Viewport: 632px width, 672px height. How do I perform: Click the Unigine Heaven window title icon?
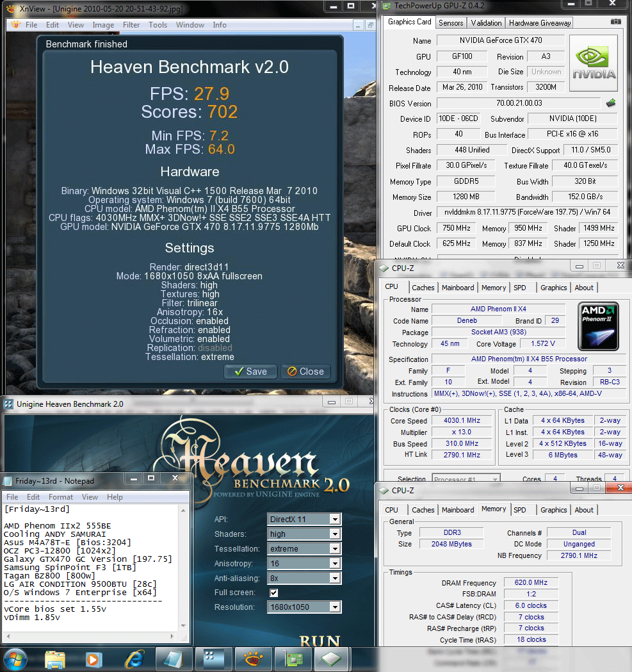(8, 404)
